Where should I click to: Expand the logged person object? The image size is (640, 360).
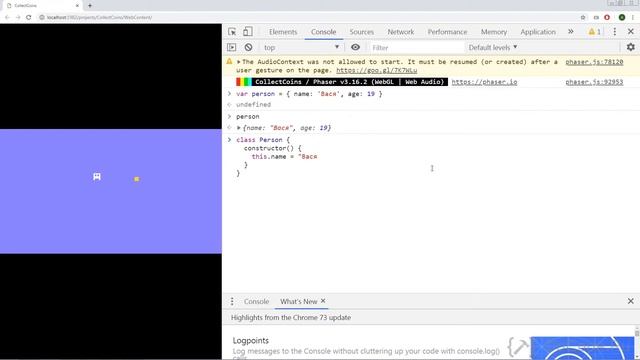coord(238,128)
